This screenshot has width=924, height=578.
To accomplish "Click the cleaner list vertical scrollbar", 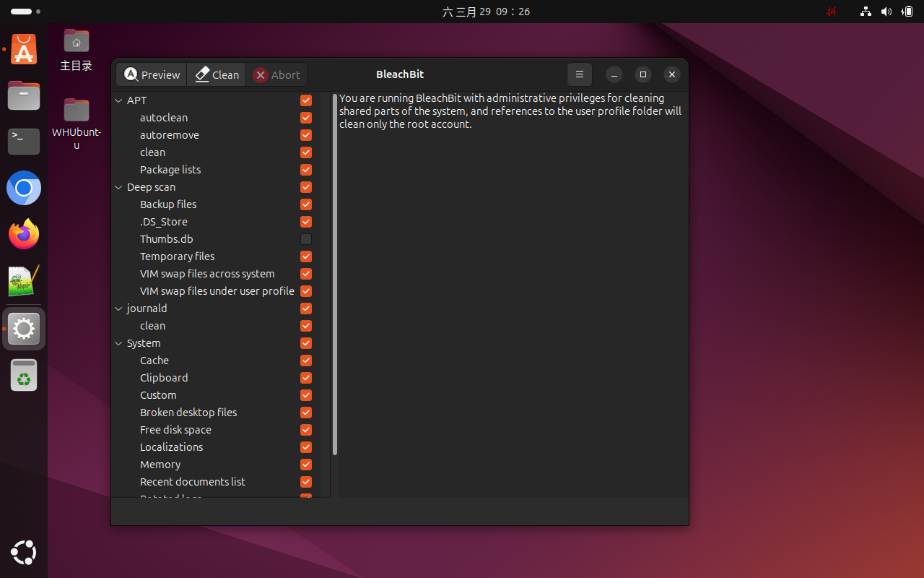I will click(335, 275).
